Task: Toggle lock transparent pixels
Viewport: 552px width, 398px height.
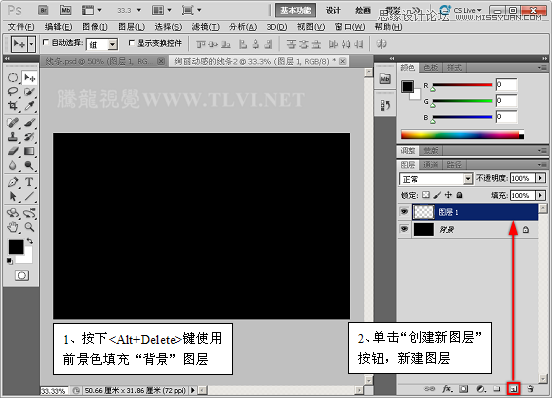Action: point(426,195)
